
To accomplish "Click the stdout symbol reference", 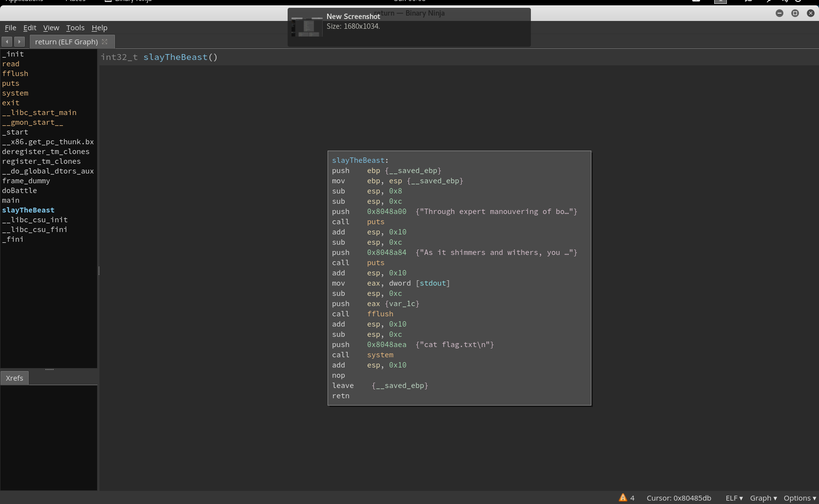I will click(432, 283).
